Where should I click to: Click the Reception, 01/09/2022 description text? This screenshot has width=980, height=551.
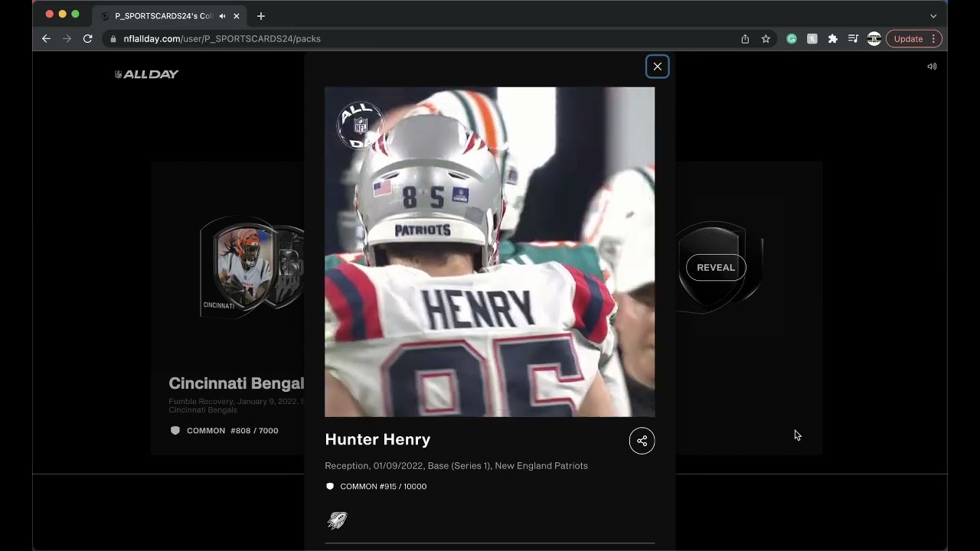[456, 466]
